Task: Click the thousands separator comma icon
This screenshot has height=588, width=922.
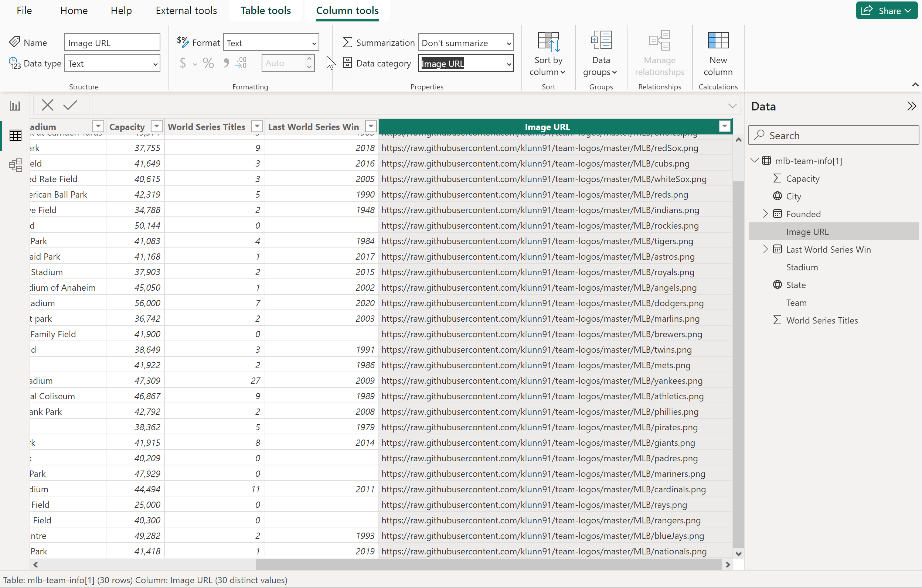Action: [x=226, y=63]
